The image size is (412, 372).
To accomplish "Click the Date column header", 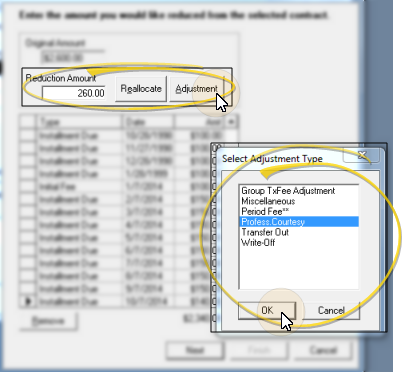I will 148,122.
